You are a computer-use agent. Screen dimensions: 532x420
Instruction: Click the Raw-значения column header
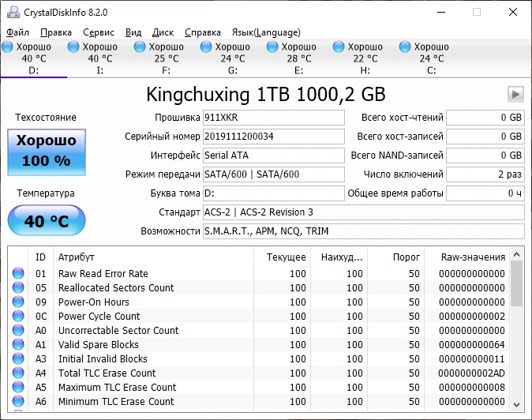[466, 257]
